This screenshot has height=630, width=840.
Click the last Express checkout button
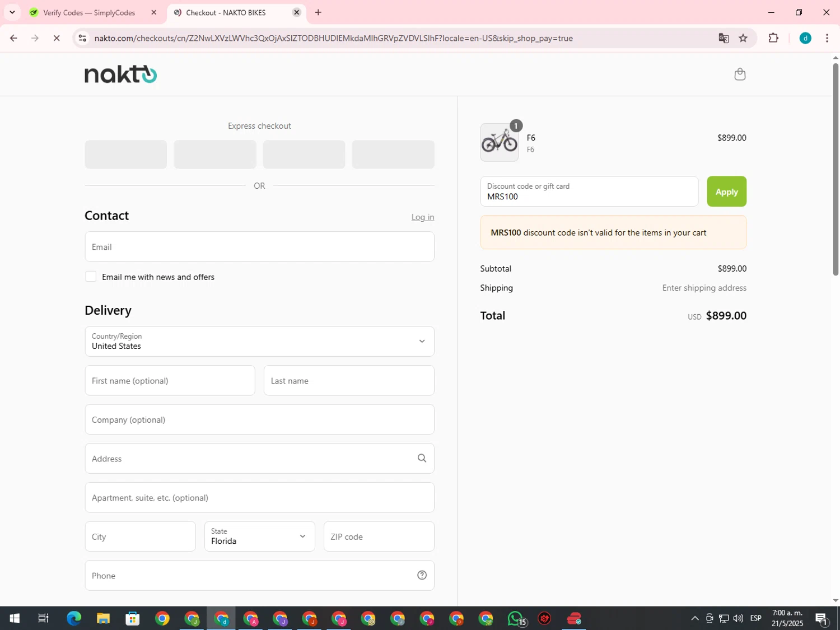[x=393, y=155]
